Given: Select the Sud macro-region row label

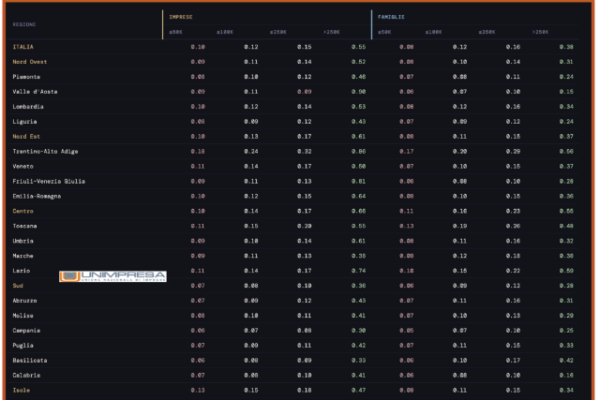Looking at the screenshot, I should point(17,285).
